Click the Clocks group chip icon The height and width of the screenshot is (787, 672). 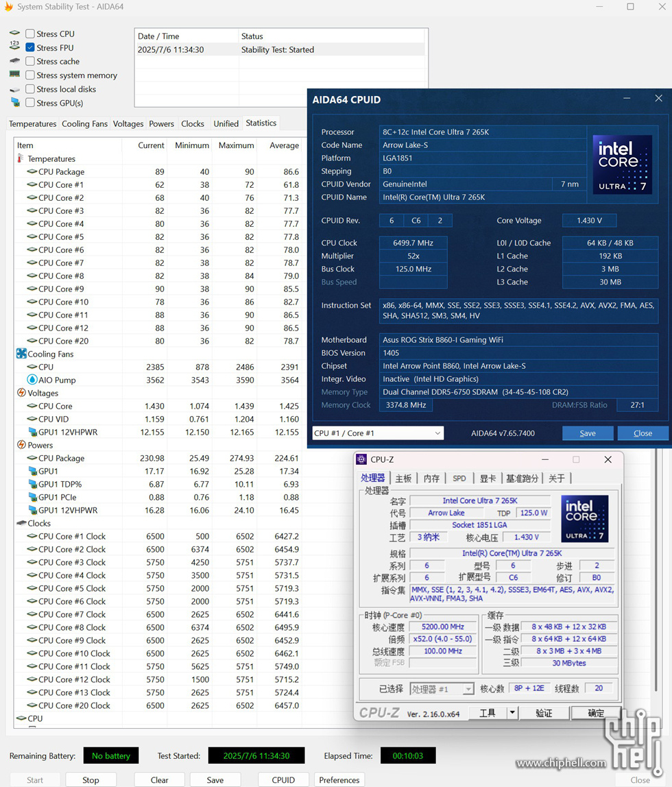point(21,523)
